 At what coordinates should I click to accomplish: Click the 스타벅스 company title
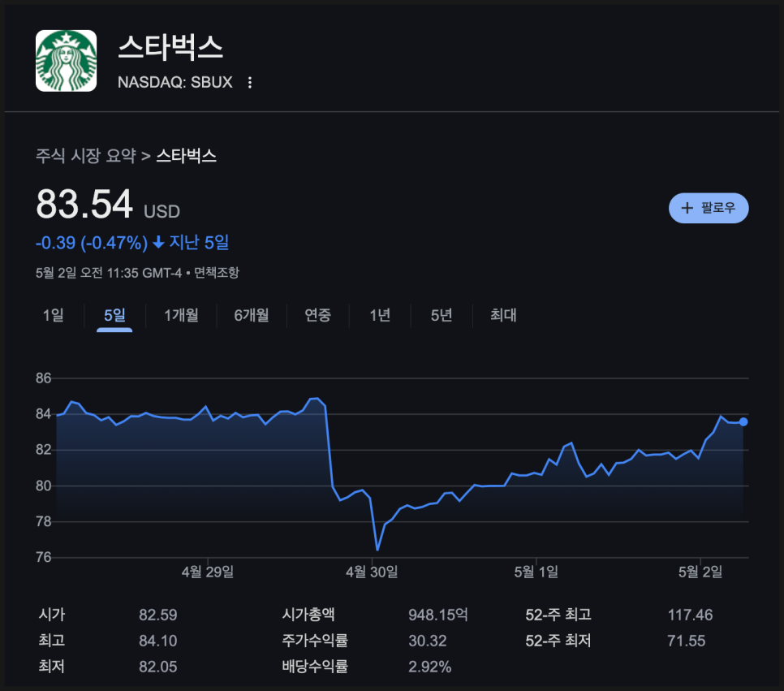(x=170, y=48)
